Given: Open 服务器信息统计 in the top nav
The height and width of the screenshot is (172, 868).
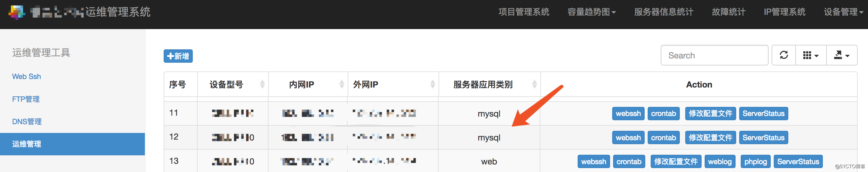Looking at the screenshot, I should pos(663,12).
